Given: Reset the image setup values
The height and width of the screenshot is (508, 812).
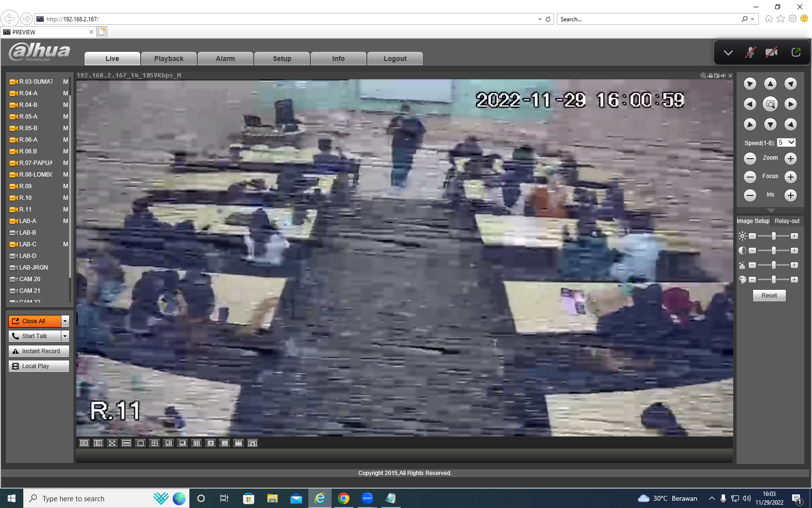Looking at the screenshot, I should pos(769,296).
